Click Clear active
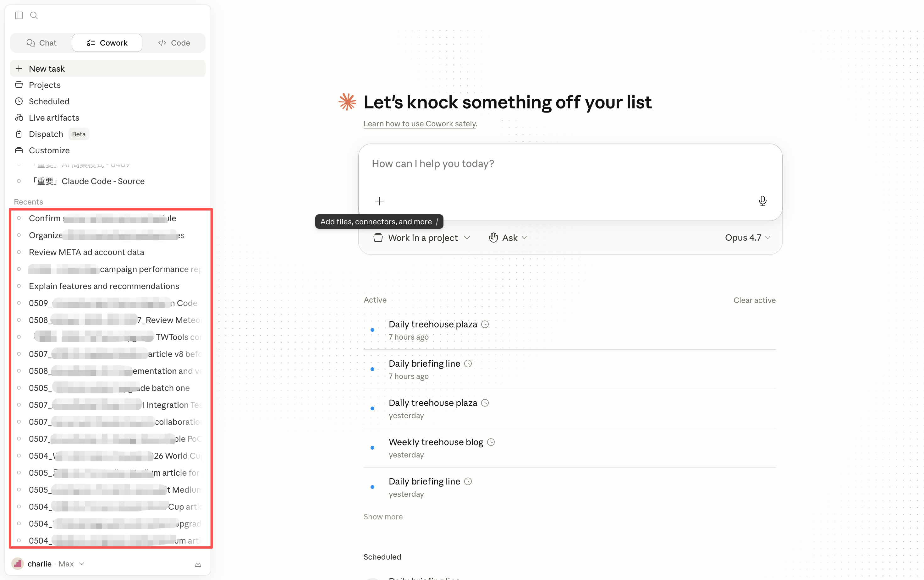Viewport: 924px width, 580px height. tap(754, 300)
